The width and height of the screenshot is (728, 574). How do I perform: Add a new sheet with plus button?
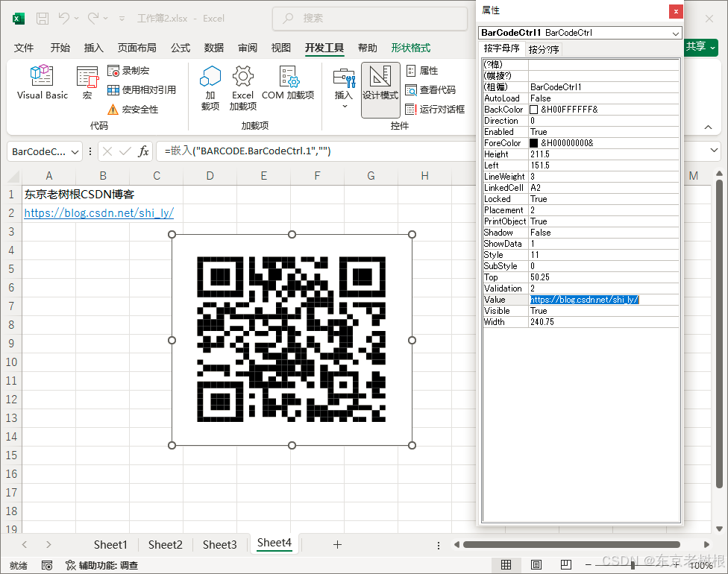coord(338,545)
